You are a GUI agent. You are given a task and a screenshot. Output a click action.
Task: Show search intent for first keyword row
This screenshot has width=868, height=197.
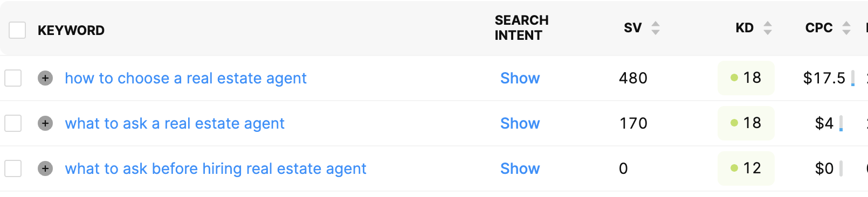(x=520, y=78)
